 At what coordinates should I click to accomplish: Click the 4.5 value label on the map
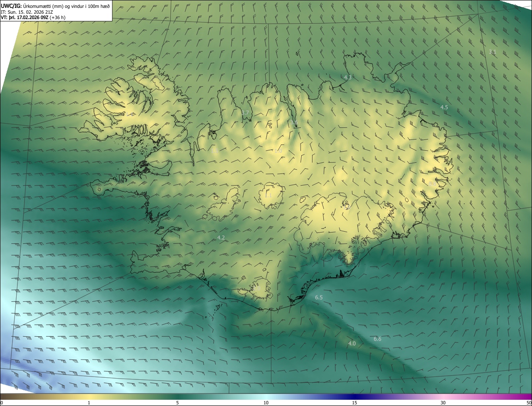point(444,107)
